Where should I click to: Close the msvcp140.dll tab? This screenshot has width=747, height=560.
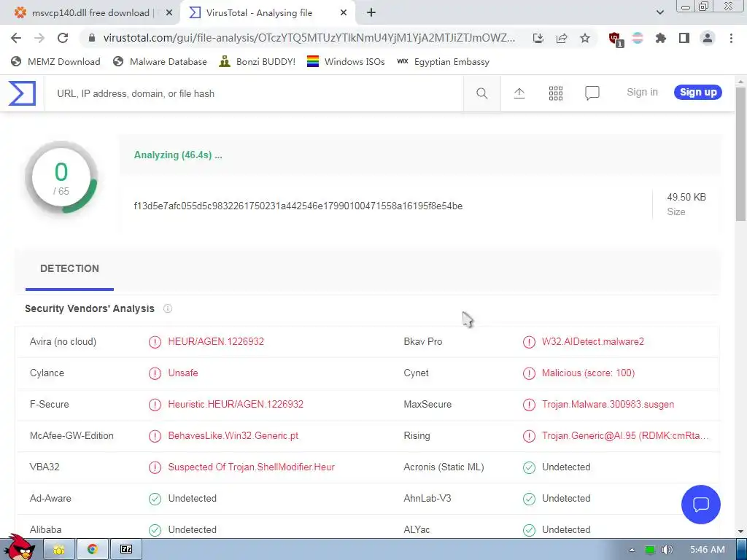(169, 13)
